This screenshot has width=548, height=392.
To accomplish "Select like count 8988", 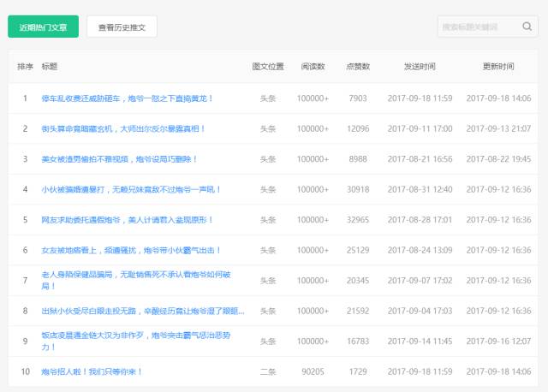I will (x=358, y=159).
